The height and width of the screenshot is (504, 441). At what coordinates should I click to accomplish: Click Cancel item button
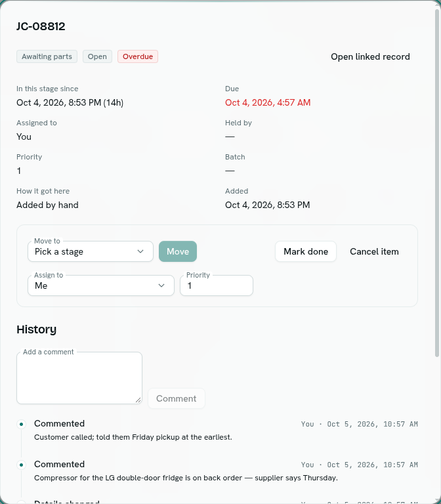click(x=374, y=251)
